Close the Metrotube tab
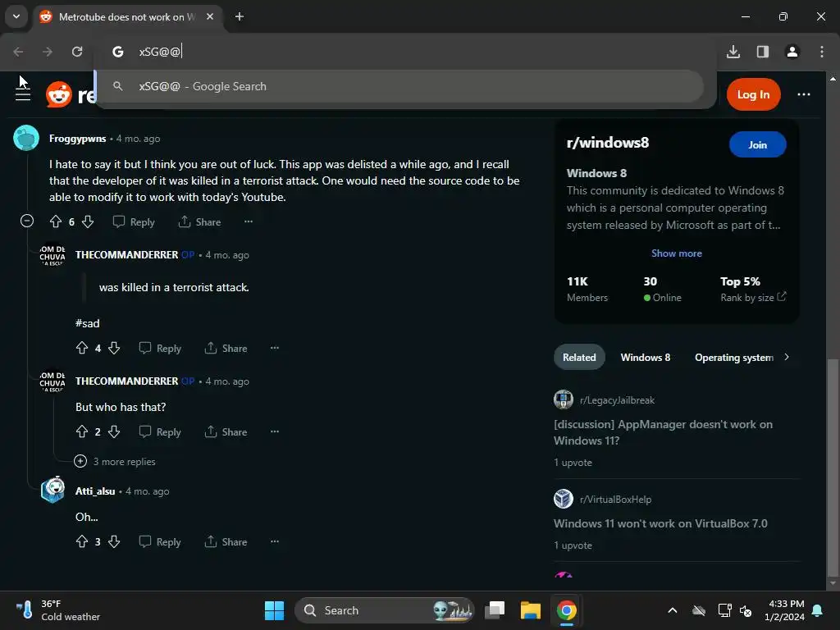Viewport: 840px width, 630px height. (210, 16)
